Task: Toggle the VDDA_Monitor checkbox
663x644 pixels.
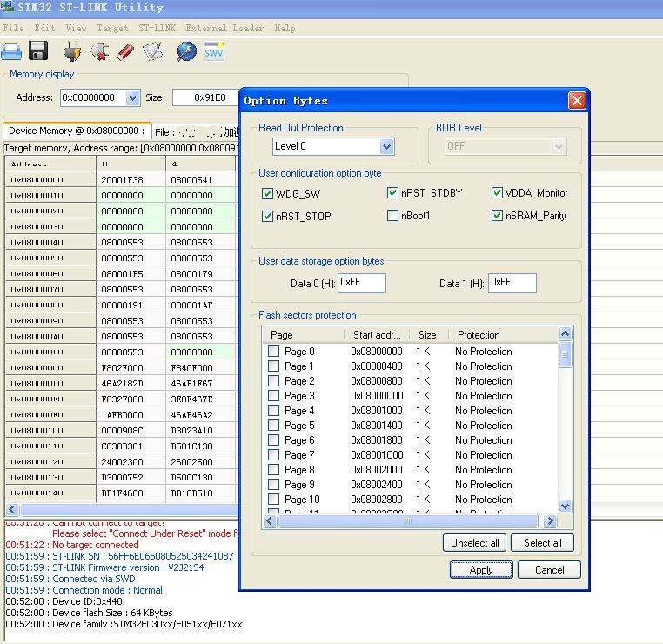Action: [x=497, y=193]
